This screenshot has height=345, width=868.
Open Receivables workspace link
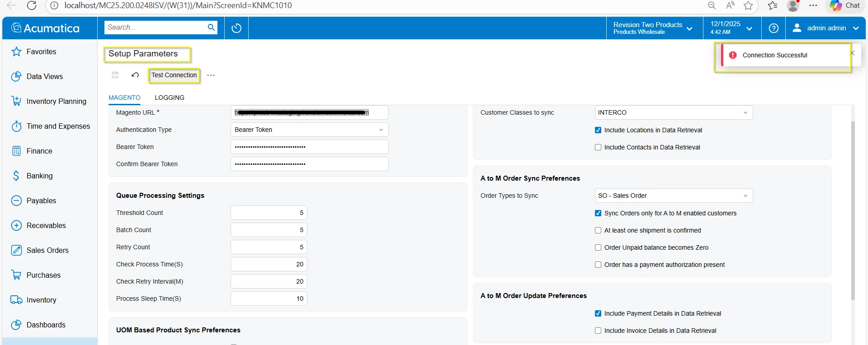(x=46, y=225)
